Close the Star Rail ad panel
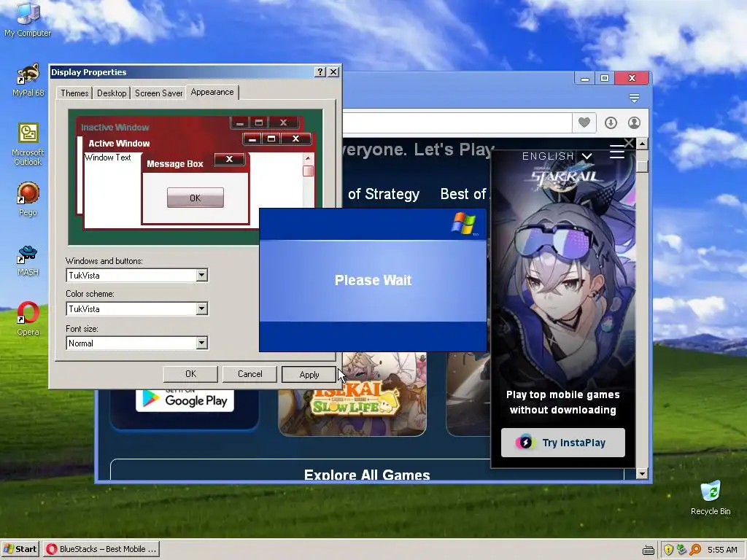The image size is (747, 560). point(629,143)
